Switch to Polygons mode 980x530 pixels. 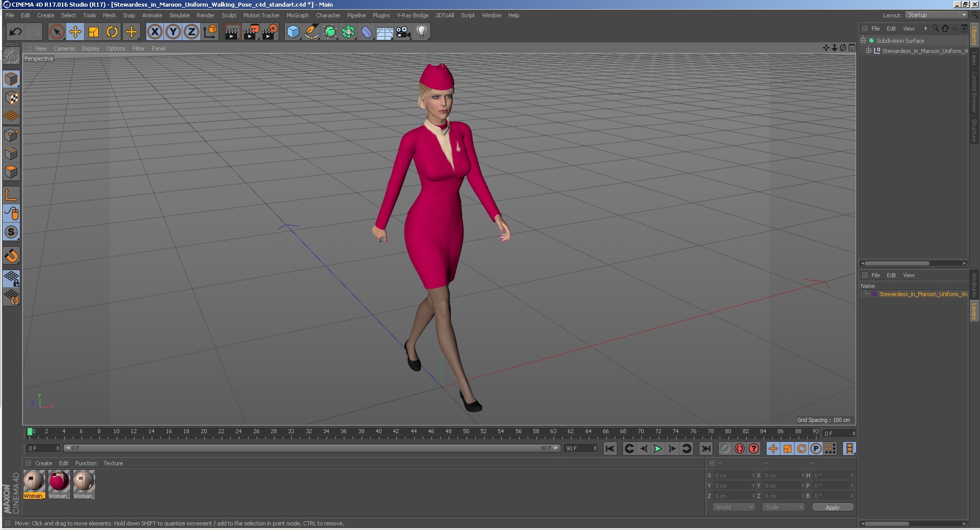[11, 172]
